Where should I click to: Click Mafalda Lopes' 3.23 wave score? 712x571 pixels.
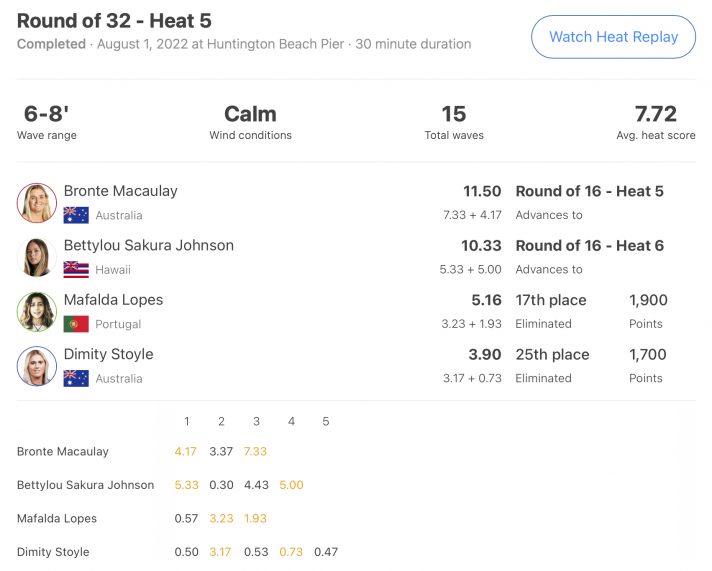click(221, 519)
